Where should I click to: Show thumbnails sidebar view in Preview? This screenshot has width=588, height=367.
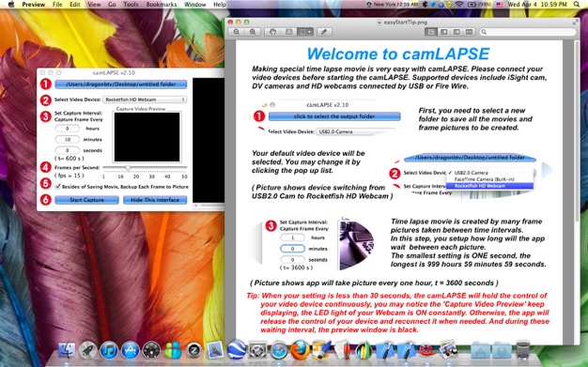coord(443,32)
